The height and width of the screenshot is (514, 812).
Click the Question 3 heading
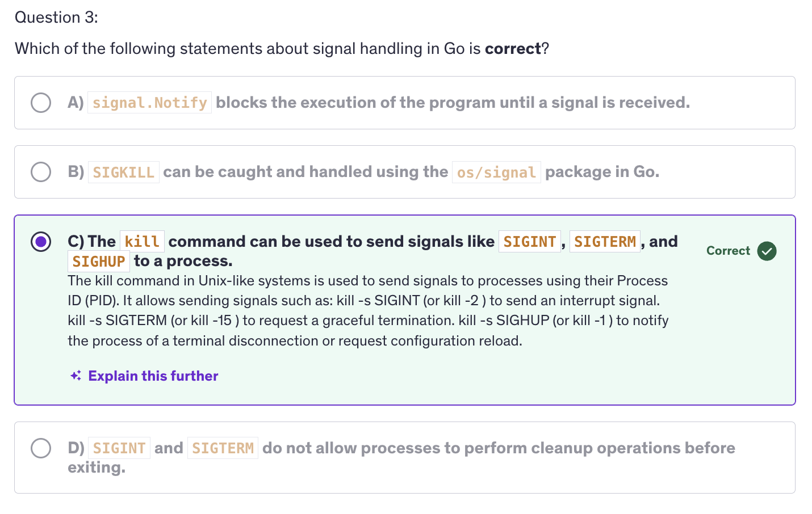[x=56, y=18]
